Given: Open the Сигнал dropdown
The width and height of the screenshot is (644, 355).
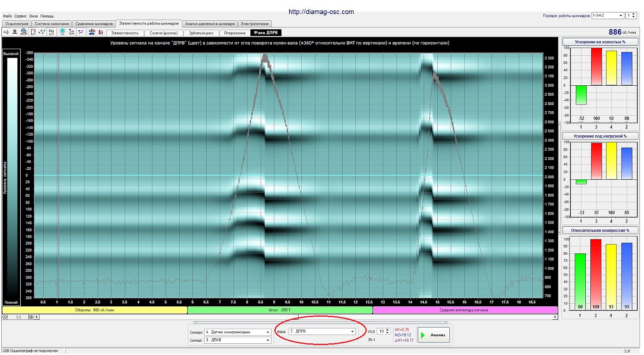Looking at the screenshot, I should [238, 340].
